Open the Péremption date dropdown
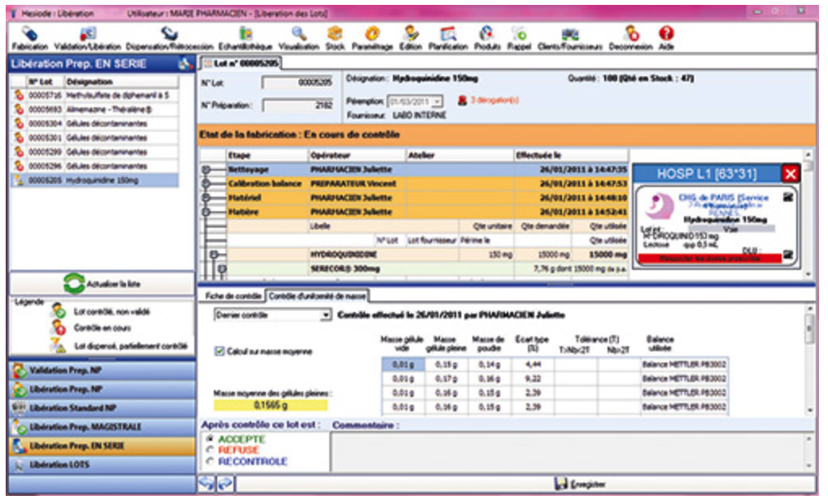828x504 pixels. [x=438, y=102]
